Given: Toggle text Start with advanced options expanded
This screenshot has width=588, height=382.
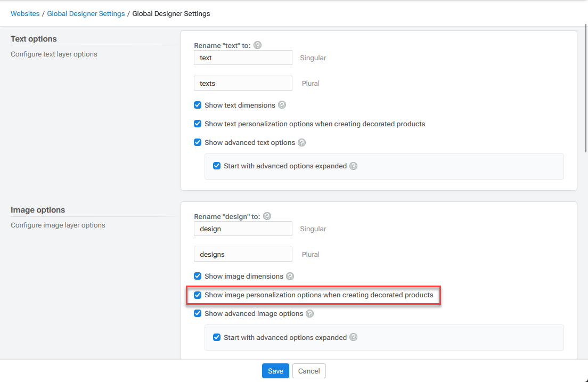Looking at the screenshot, I should (217, 166).
